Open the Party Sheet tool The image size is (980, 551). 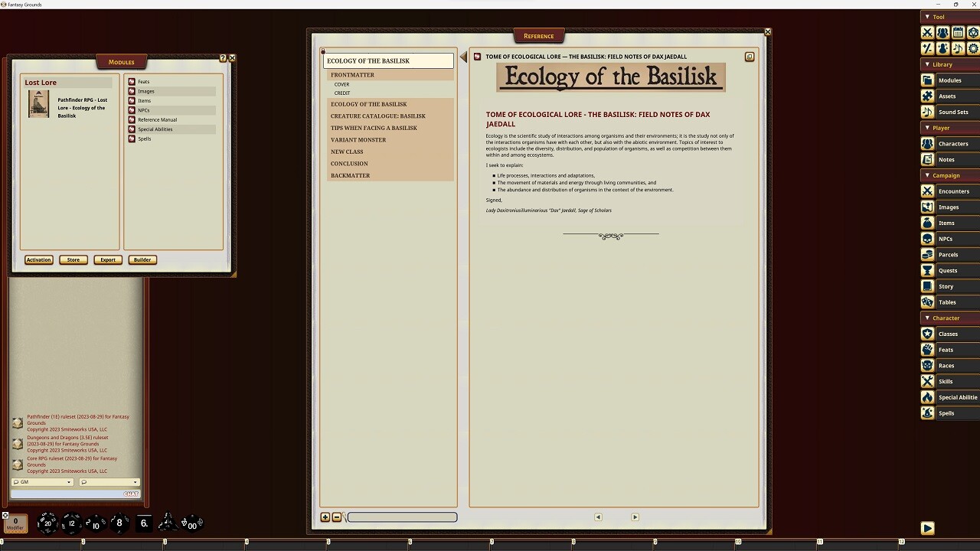pos(941,32)
